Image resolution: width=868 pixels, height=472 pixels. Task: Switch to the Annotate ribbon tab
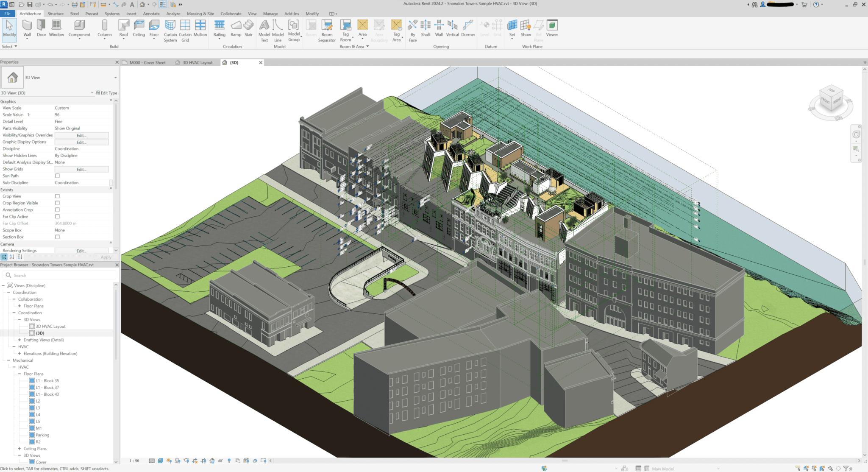[151, 14]
